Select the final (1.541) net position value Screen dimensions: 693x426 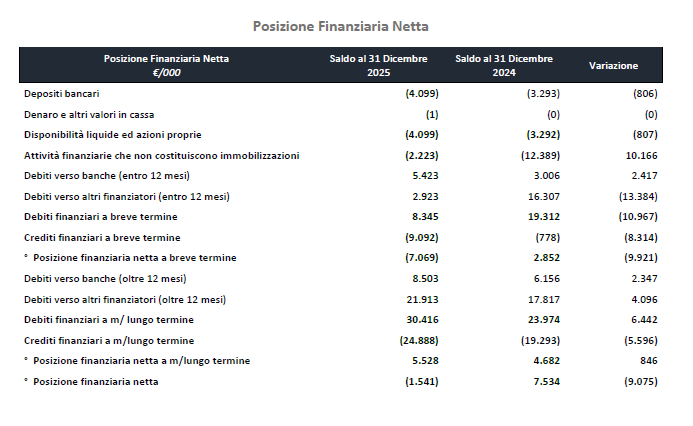(422, 381)
